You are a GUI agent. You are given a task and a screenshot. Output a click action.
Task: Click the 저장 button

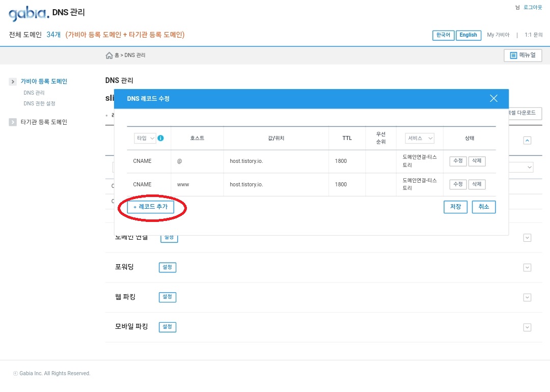click(x=455, y=207)
